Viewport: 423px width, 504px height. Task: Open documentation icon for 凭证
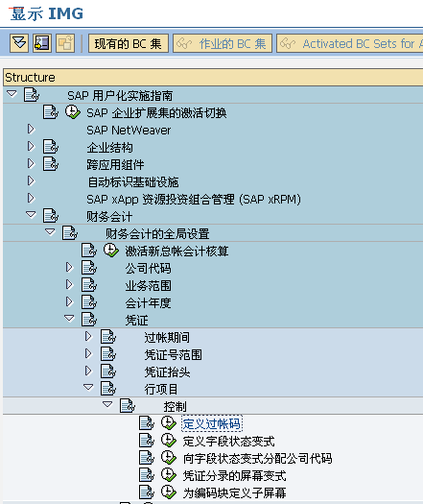pyautogui.click(x=89, y=320)
